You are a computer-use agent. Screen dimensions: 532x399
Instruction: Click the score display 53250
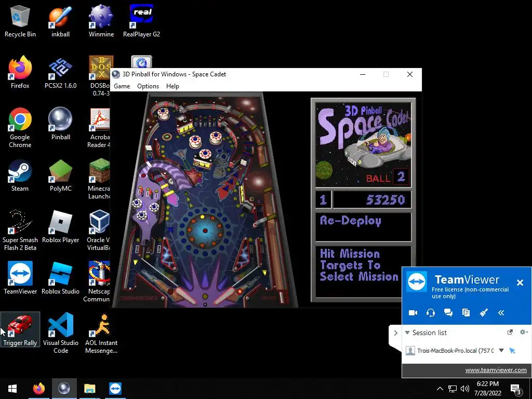coord(372,200)
